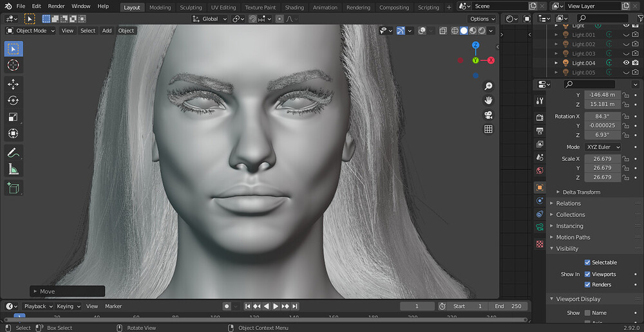Open the Render properties tab
Screen dimensions: 644x332
[x=540, y=118]
